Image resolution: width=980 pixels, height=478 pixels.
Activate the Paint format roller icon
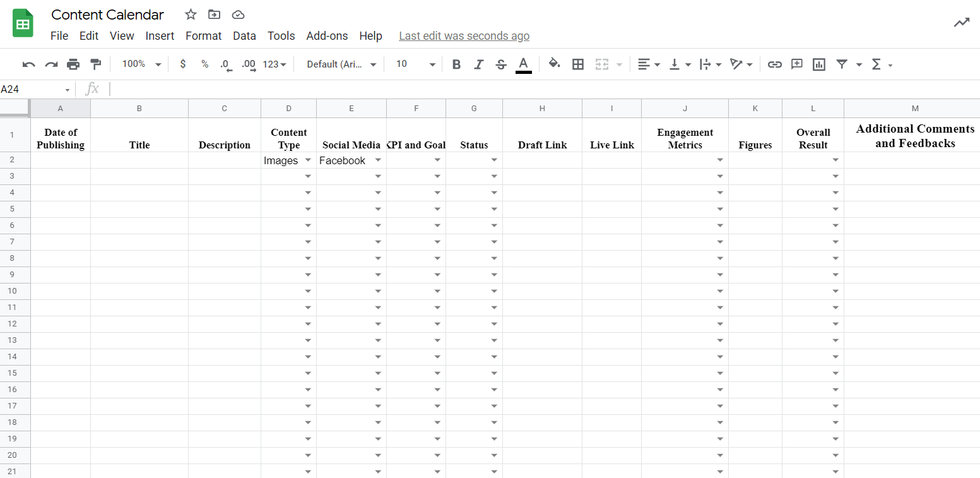click(95, 64)
